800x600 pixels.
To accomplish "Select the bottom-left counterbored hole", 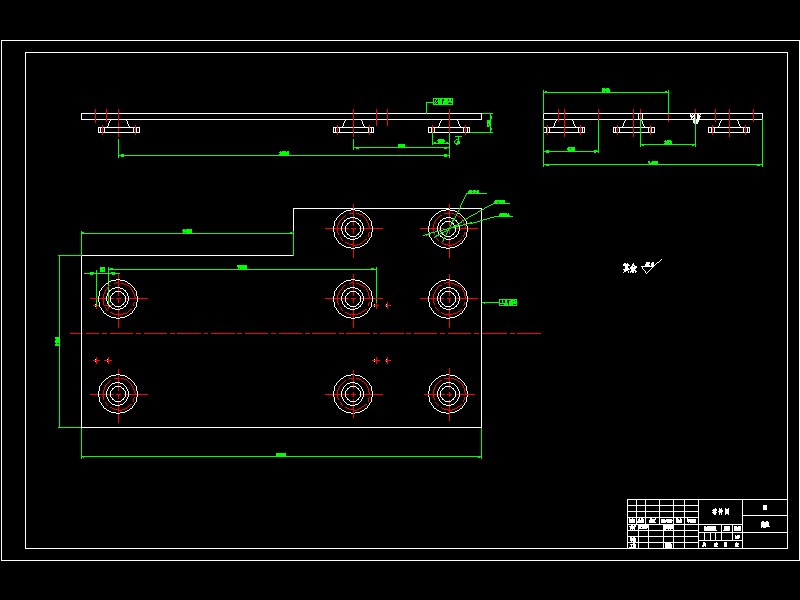I will (x=118, y=394).
